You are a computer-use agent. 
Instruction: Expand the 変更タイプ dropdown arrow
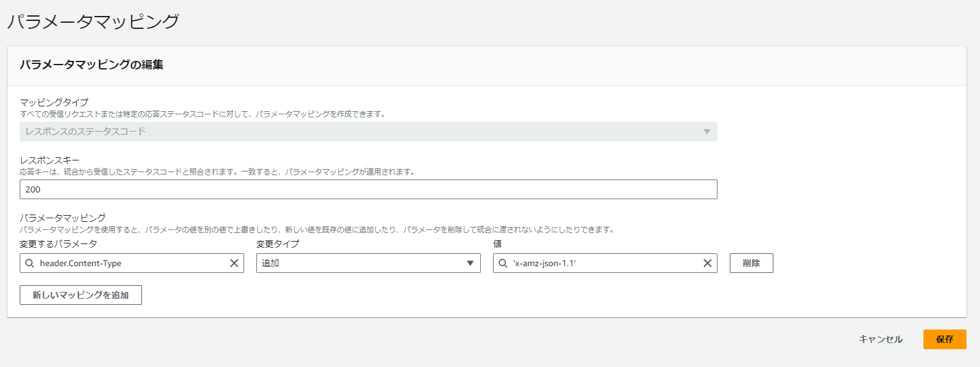pos(470,263)
